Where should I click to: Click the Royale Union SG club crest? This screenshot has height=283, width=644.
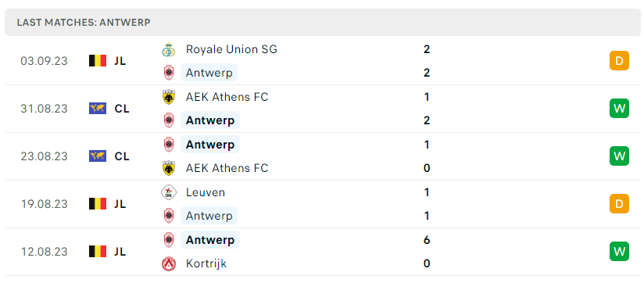(168, 50)
